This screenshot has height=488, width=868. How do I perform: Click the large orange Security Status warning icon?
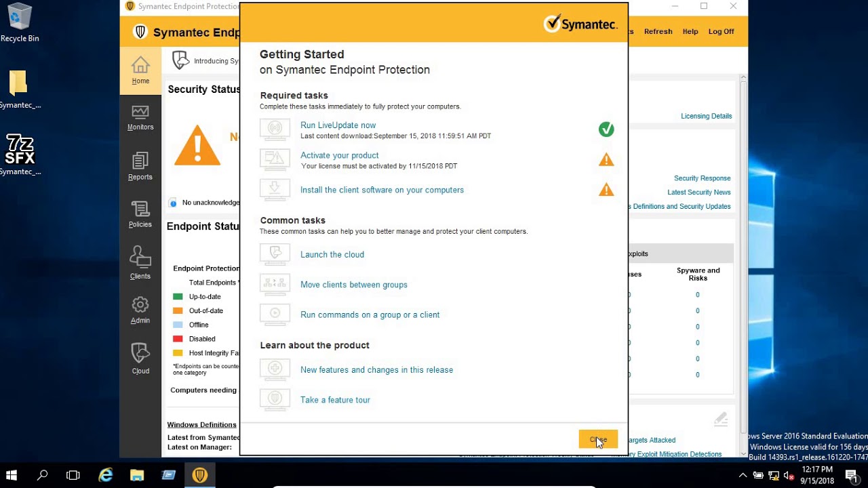tap(197, 145)
